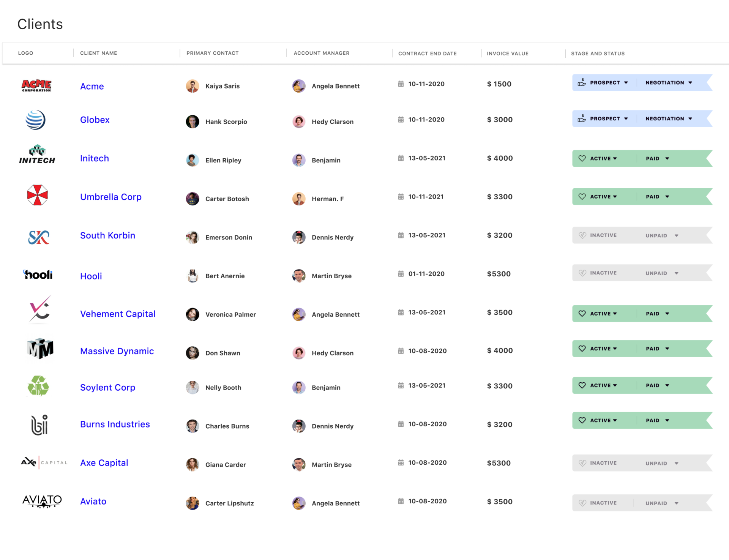The height and width of the screenshot is (560, 729).
Task: Click the Burns Industries logo
Action: pyautogui.click(x=39, y=424)
